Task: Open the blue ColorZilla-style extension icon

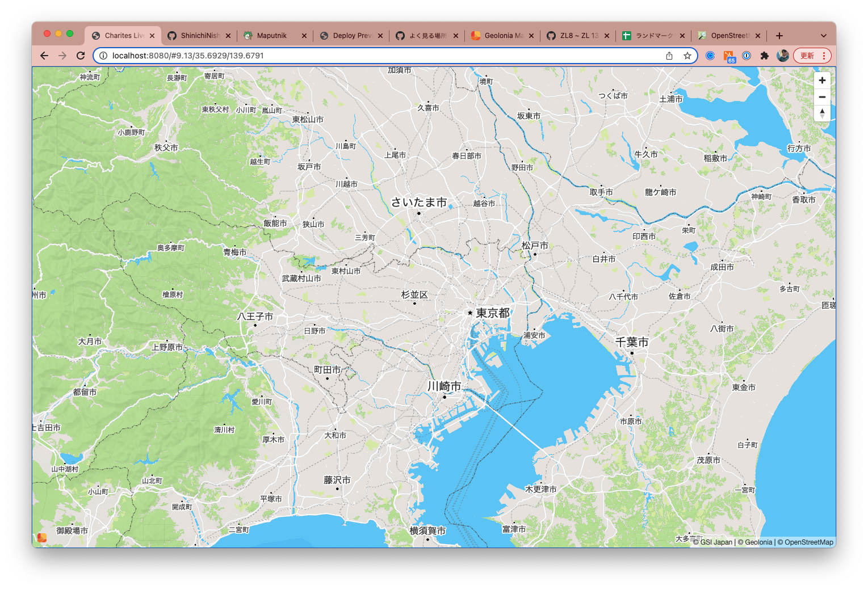Action: pyautogui.click(x=710, y=56)
